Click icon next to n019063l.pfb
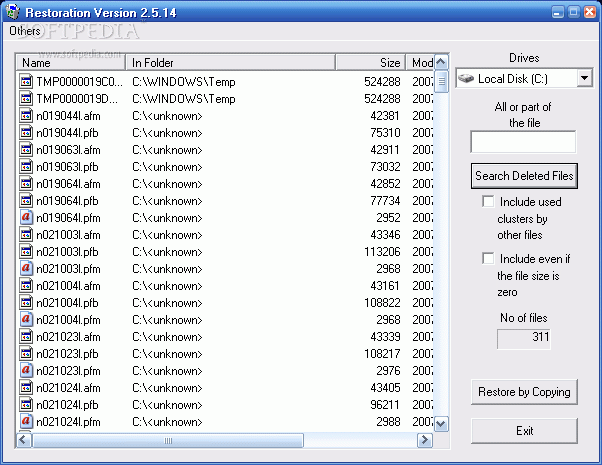Viewport: 602px width, 465px height. 26,167
